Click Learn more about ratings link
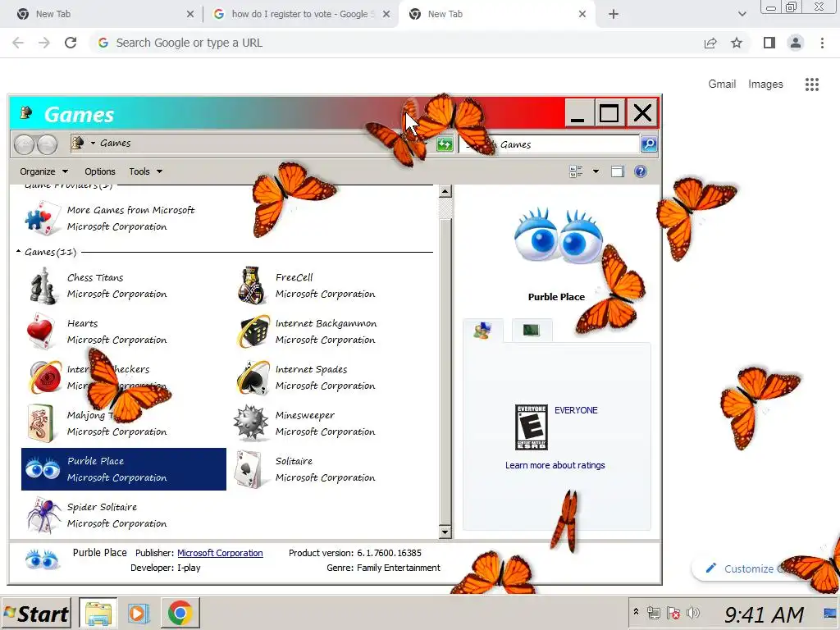 [555, 465]
